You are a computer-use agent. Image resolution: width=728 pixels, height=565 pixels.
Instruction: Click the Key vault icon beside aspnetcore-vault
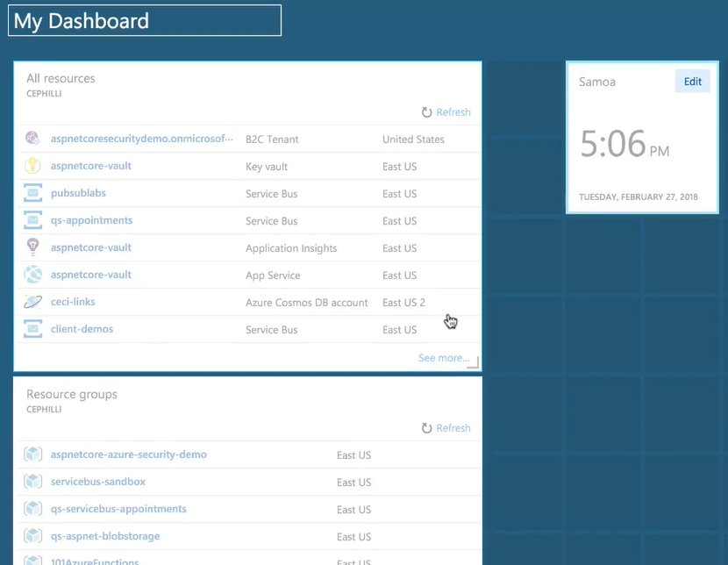32,166
